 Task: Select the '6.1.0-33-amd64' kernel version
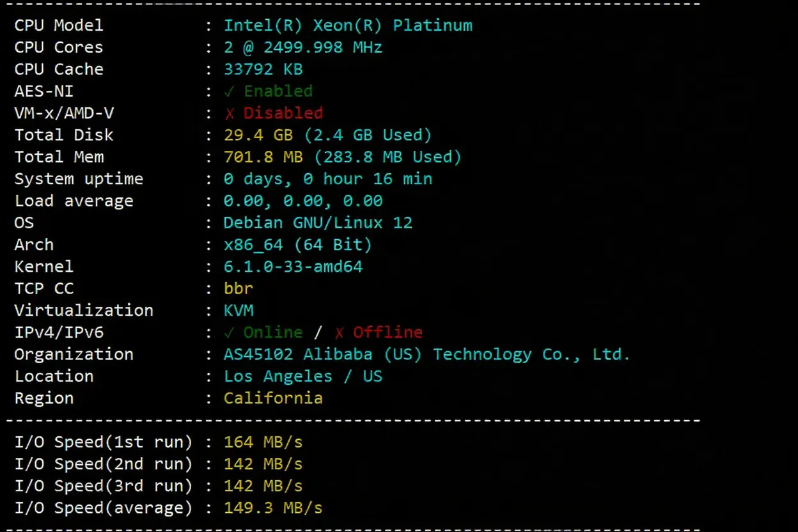293,267
